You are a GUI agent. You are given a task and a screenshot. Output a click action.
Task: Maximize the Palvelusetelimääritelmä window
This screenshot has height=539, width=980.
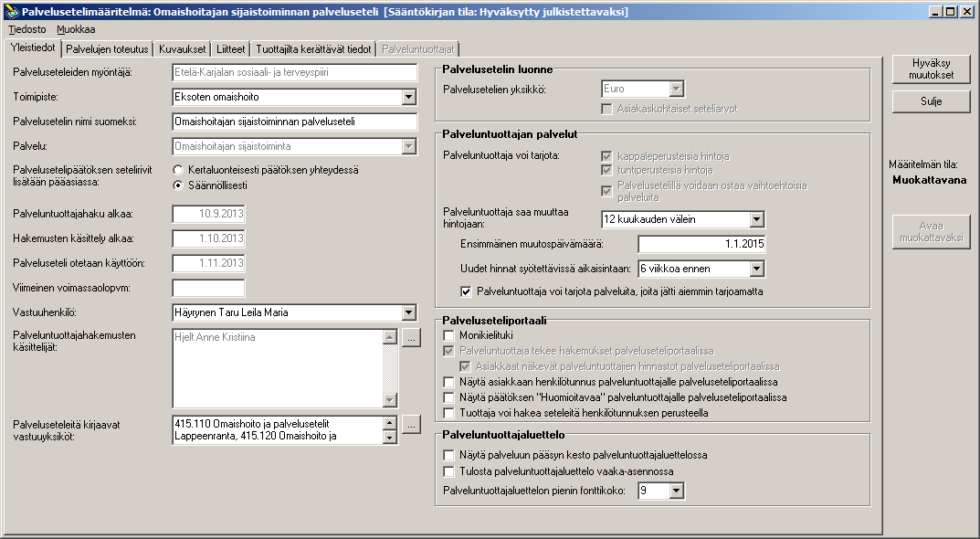[x=950, y=12]
